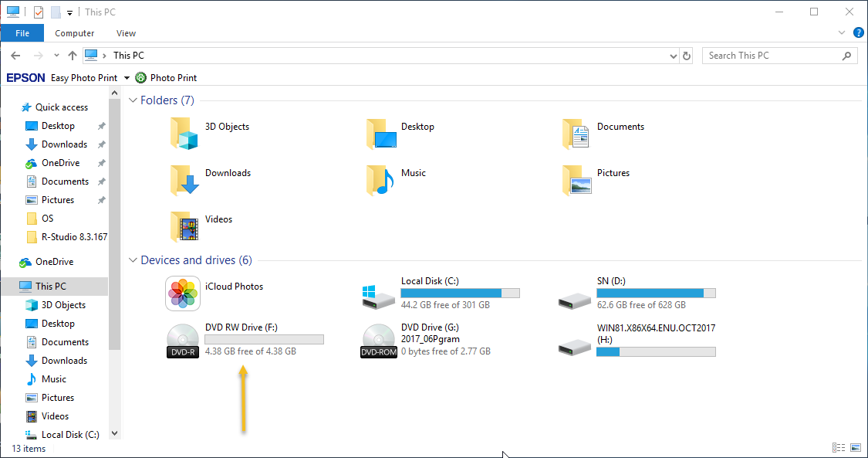Select the root OneDrive tree item
The image size is (868, 458).
[54, 262]
